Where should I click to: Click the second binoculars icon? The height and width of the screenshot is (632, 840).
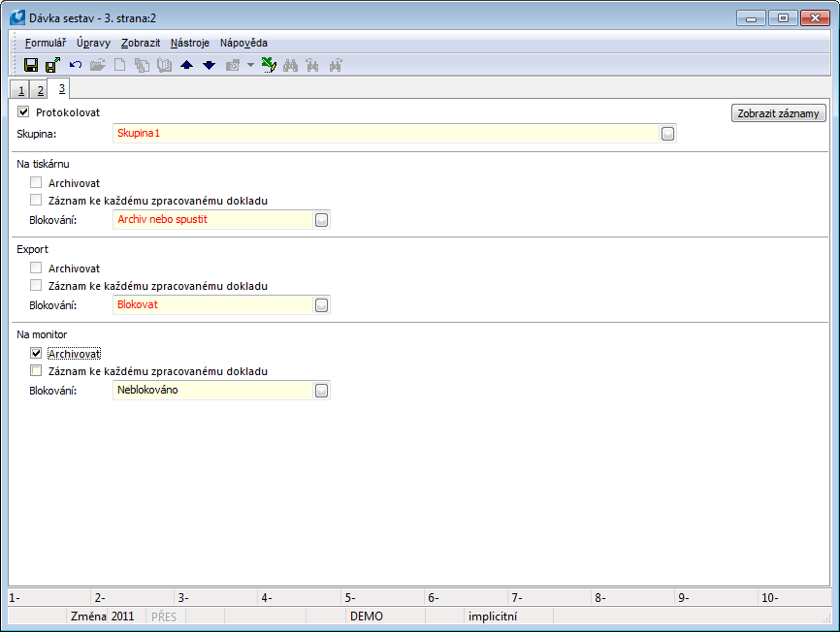pyautogui.click(x=312, y=65)
